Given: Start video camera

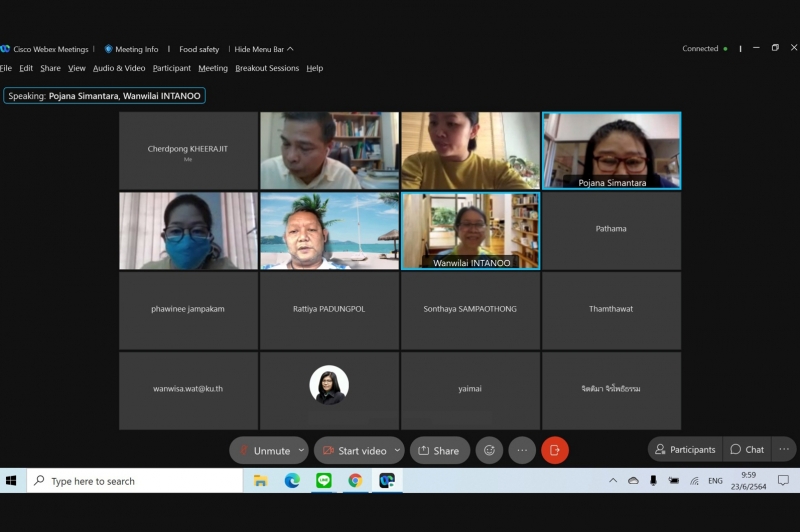Looking at the screenshot, I should pyautogui.click(x=353, y=450).
